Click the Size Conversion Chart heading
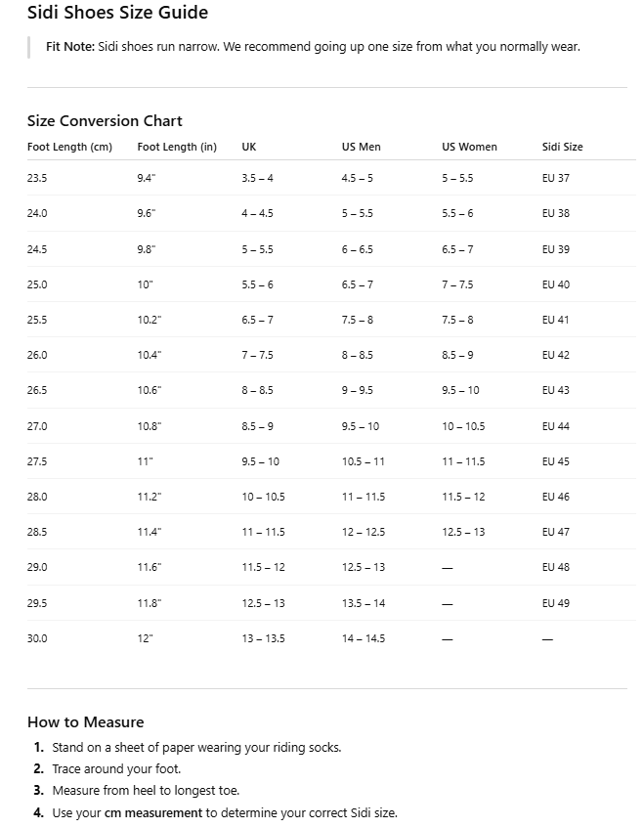The width and height of the screenshot is (644, 828). [x=105, y=121]
